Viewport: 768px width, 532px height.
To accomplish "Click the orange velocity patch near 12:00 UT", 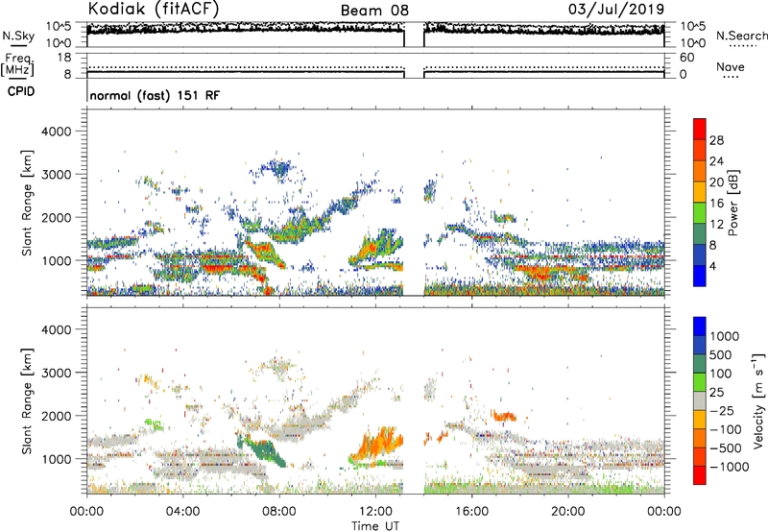I will pyautogui.click(x=379, y=446).
